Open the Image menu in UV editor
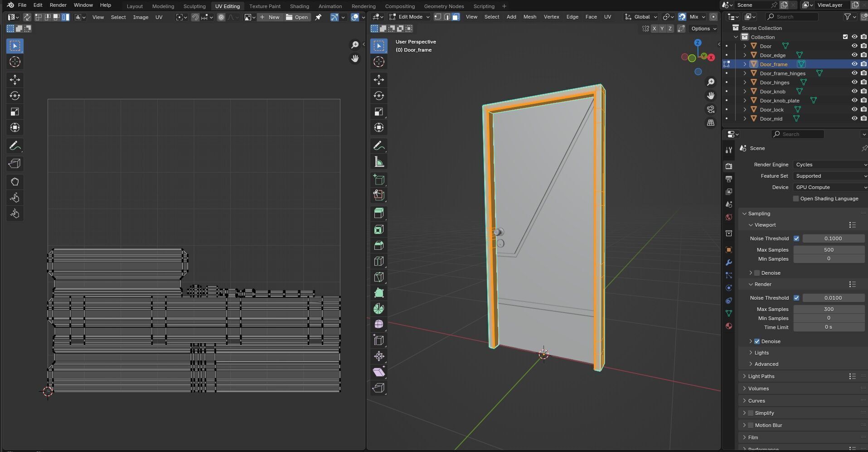 coord(141,17)
